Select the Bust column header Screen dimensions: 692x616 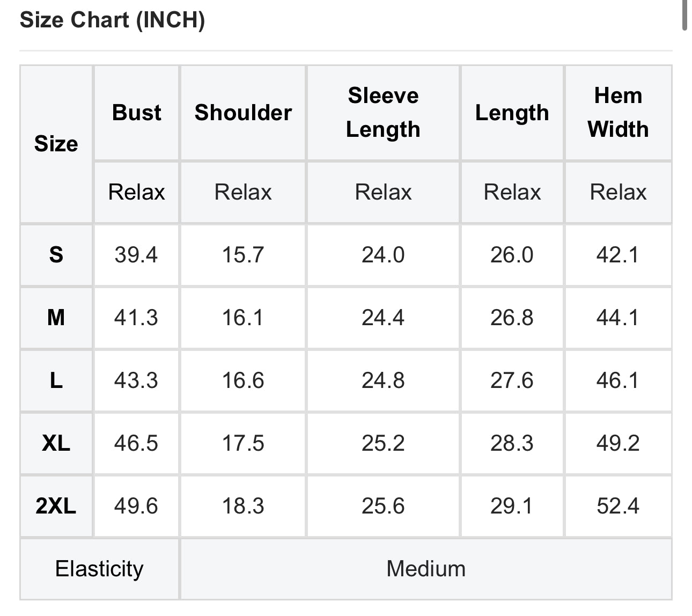(x=136, y=113)
